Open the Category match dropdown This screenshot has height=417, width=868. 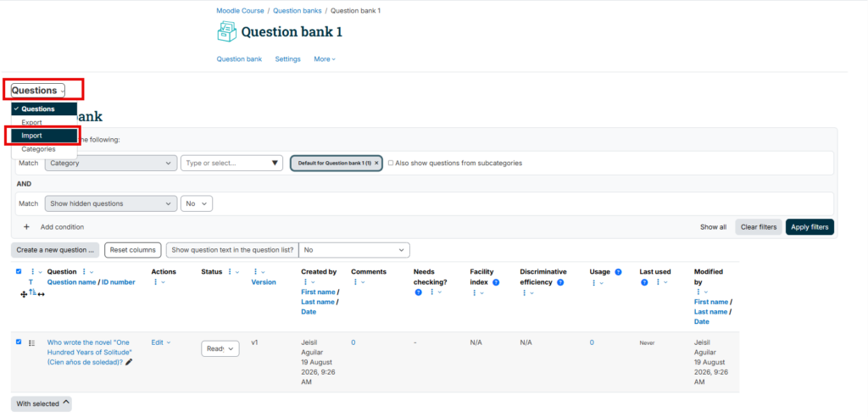click(x=111, y=164)
